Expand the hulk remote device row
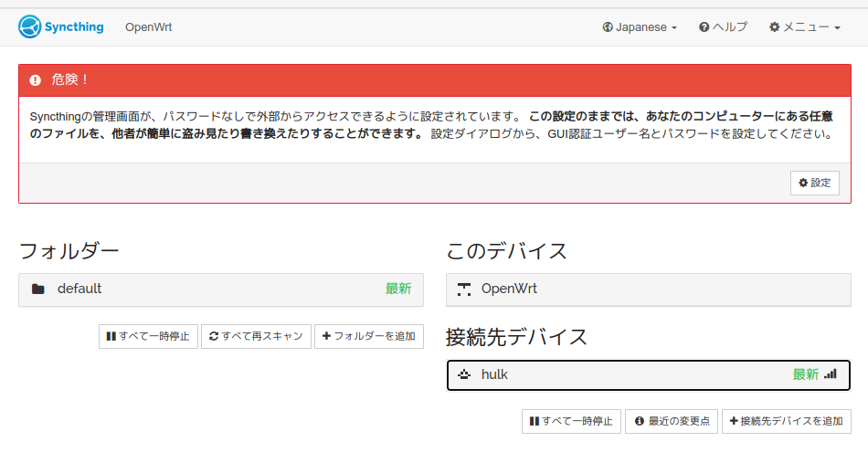The image size is (868, 463). (648, 375)
